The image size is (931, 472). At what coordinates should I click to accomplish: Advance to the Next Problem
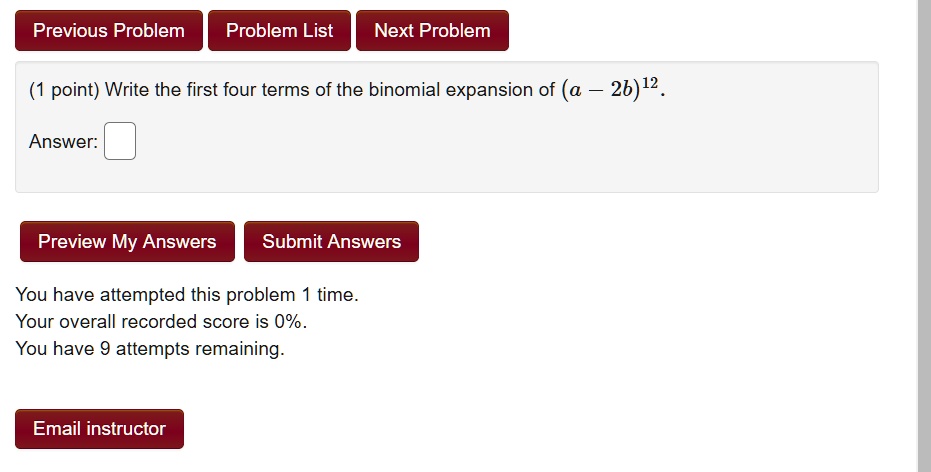pyautogui.click(x=432, y=30)
